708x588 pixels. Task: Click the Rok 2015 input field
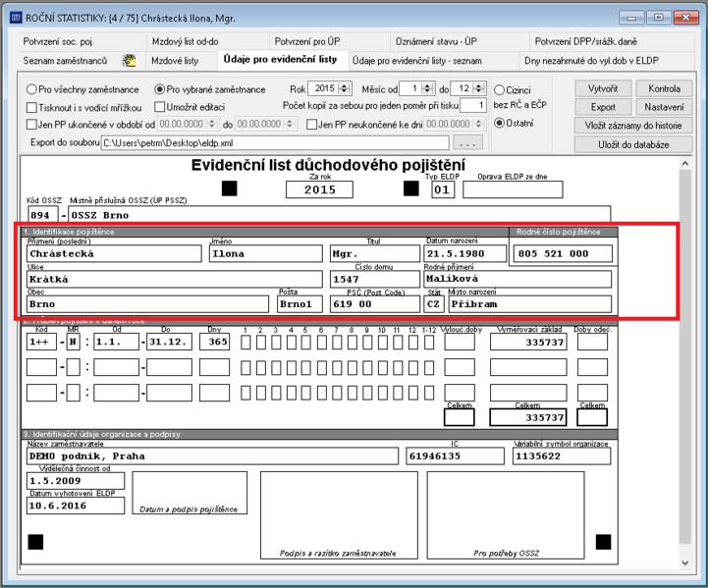point(324,88)
